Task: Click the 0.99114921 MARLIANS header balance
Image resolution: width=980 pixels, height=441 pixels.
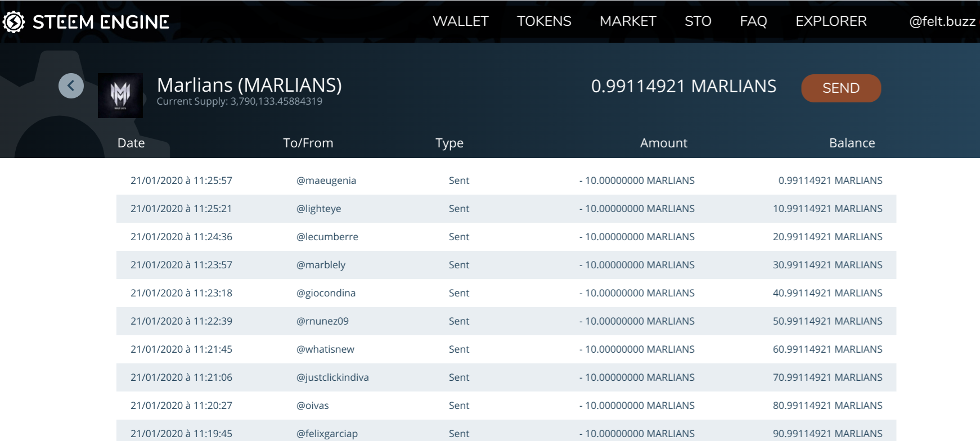Action: pos(684,86)
